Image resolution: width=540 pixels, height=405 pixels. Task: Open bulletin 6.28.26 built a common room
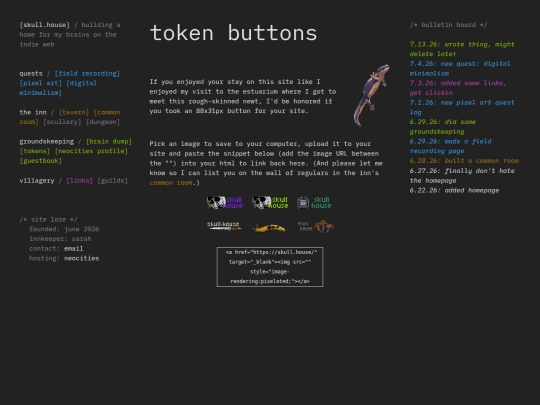[x=464, y=161]
